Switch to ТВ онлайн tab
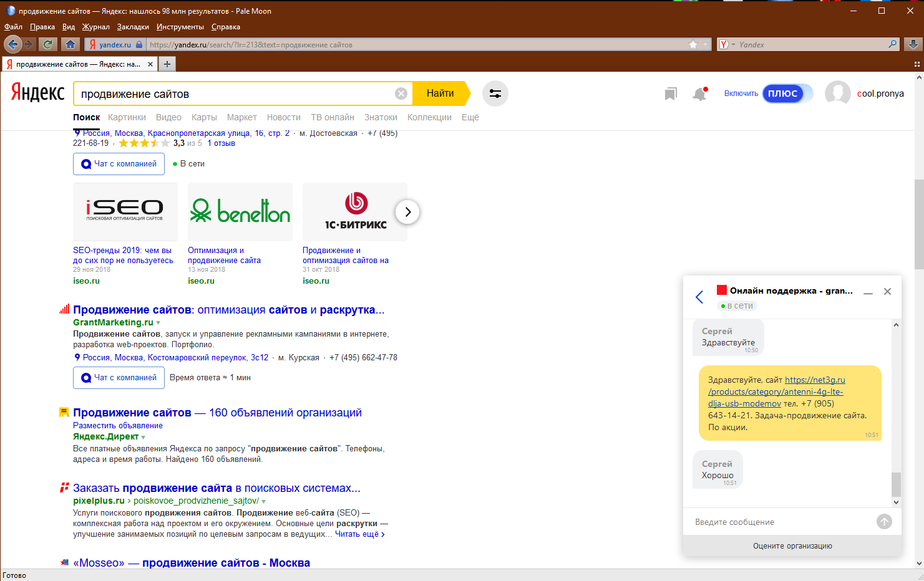 pos(333,117)
